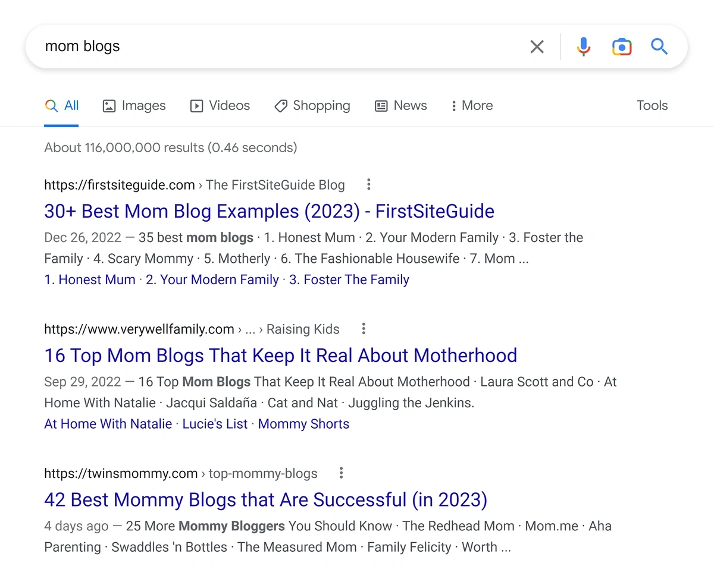
Task: Follow the '2. Your Modern Family' sitelink
Action: [x=212, y=279]
